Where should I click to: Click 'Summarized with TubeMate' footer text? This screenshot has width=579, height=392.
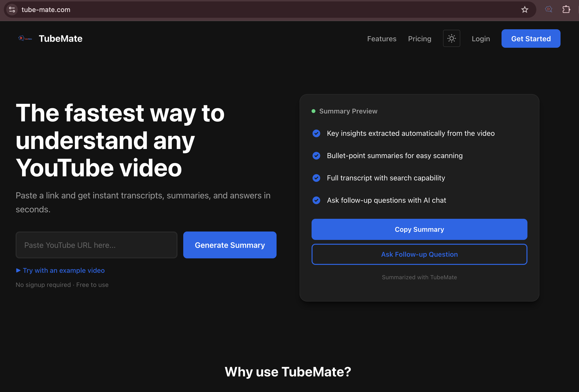pos(419,277)
